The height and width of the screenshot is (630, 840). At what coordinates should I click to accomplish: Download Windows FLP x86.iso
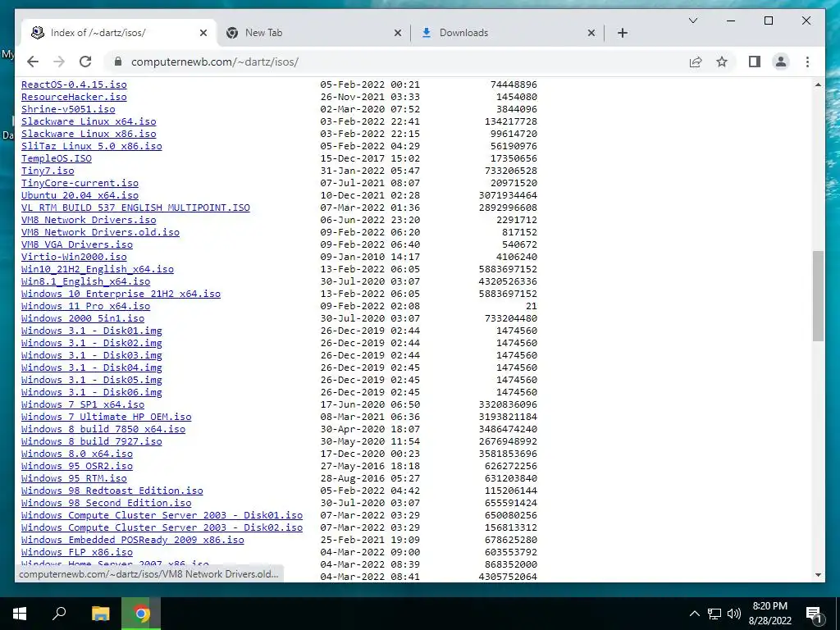[77, 553]
